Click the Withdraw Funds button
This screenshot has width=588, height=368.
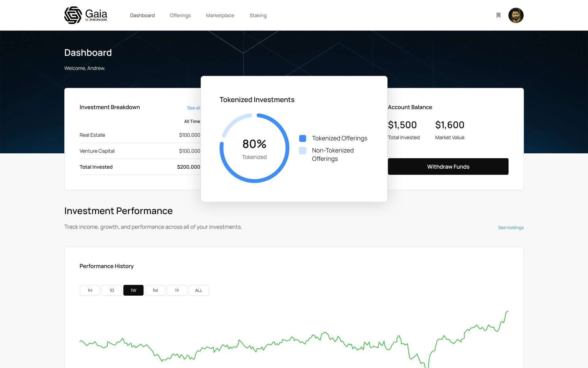(448, 167)
